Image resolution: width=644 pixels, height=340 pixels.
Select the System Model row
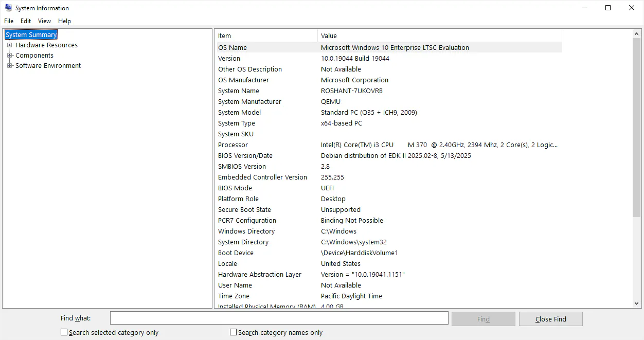tap(388, 112)
